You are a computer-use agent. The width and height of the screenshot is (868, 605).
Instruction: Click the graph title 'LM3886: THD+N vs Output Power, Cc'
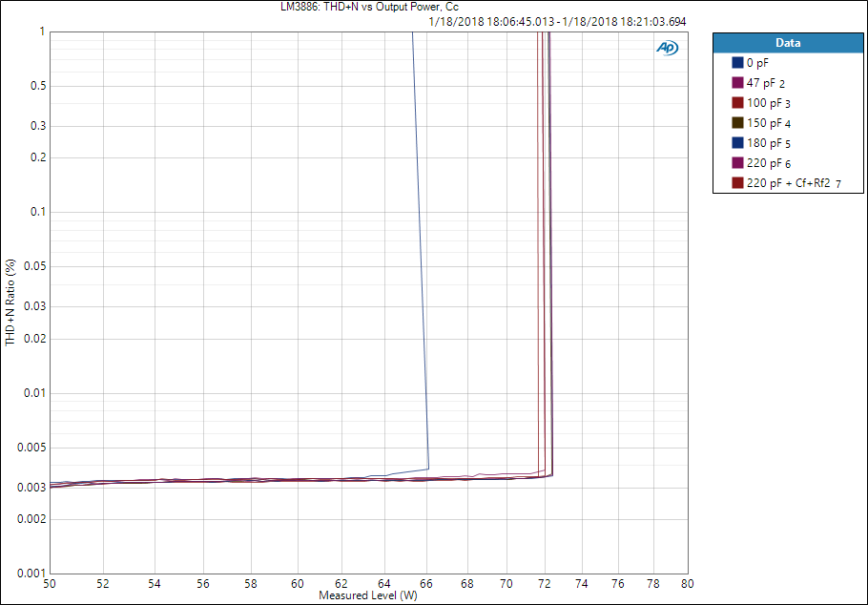(x=369, y=8)
